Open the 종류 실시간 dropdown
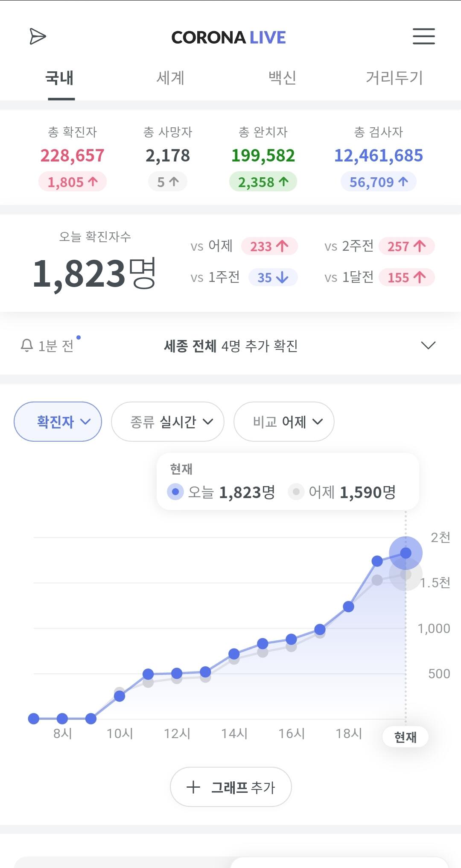The height and width of the screenshot is (868, 461). coord(168,422)
